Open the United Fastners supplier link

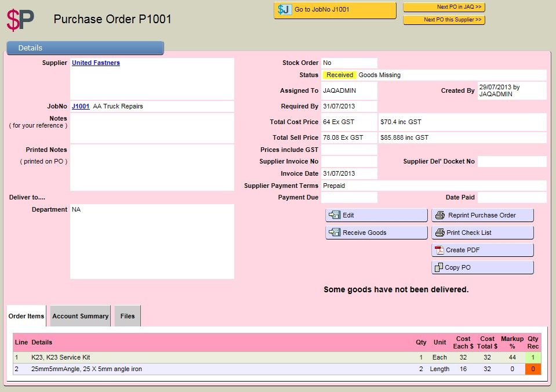[x=96, y=63]
